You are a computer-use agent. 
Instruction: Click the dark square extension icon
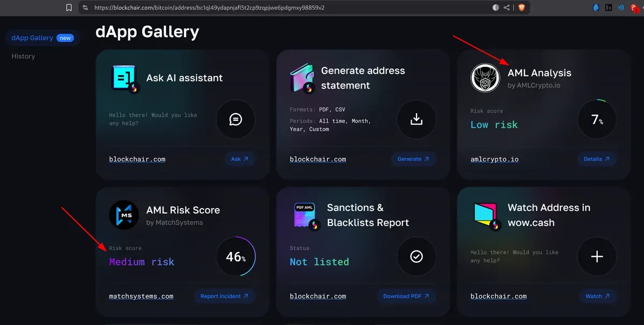[x=609, y=8]
